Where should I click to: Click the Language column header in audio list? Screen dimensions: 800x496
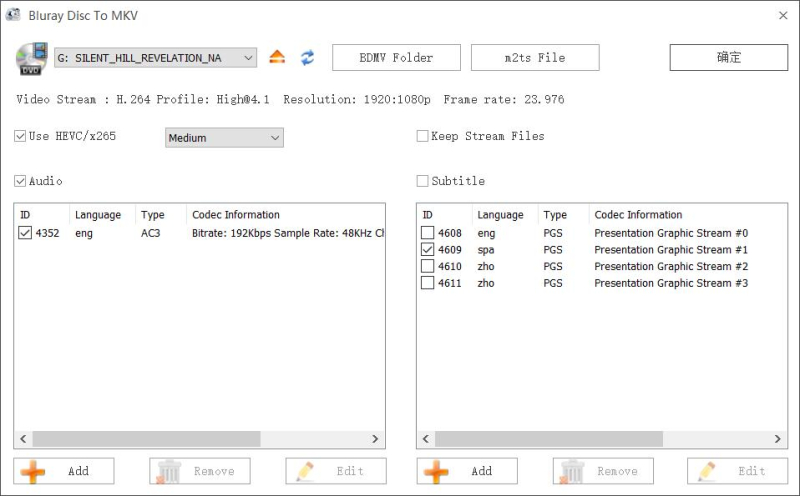tap(98, 215)
